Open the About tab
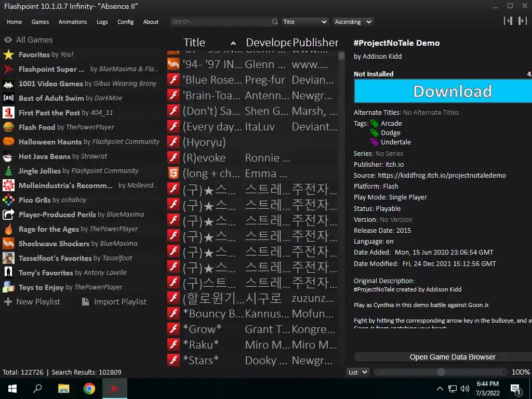 point(151,22)
